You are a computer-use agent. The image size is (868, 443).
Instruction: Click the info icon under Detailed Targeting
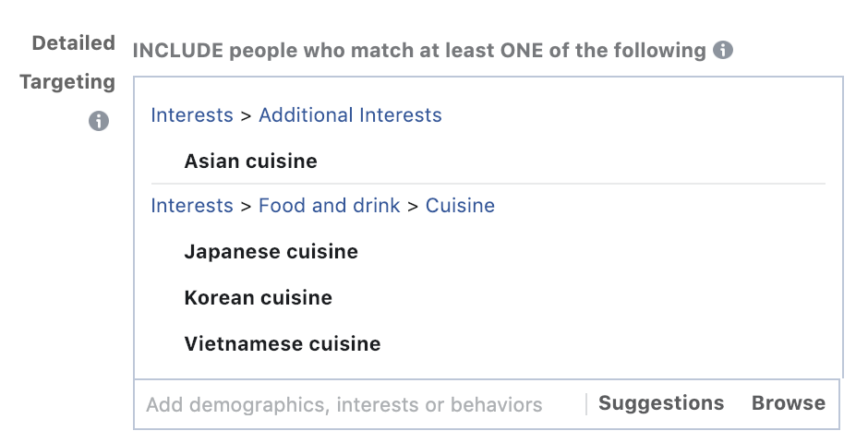pyautogui.click(x=99, y=121)
